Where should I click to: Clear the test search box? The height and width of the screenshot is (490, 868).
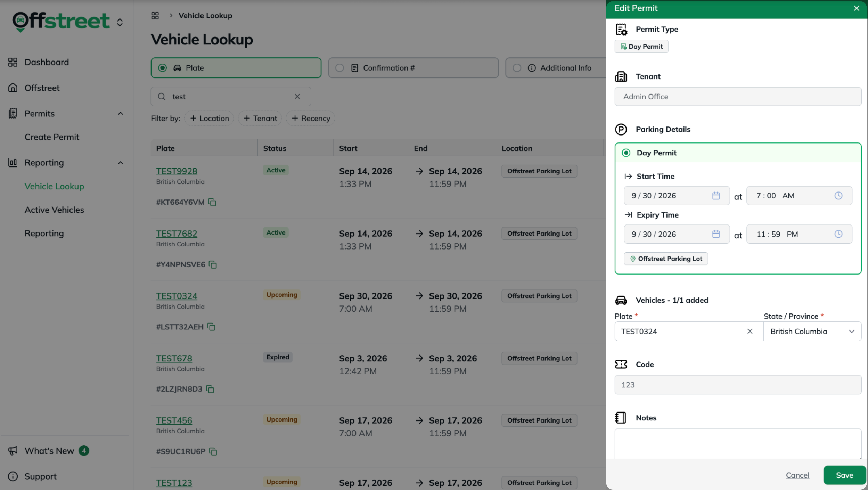(297, 97)
